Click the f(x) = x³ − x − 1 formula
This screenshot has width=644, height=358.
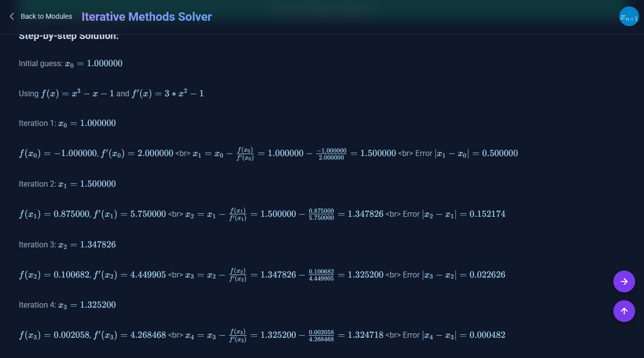point(77,93)
